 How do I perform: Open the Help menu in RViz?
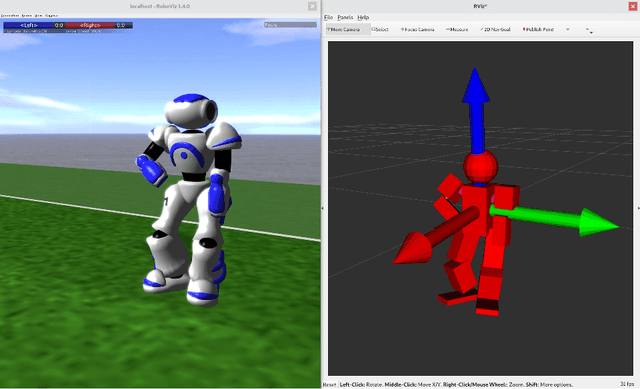click(x=363, y=17)
